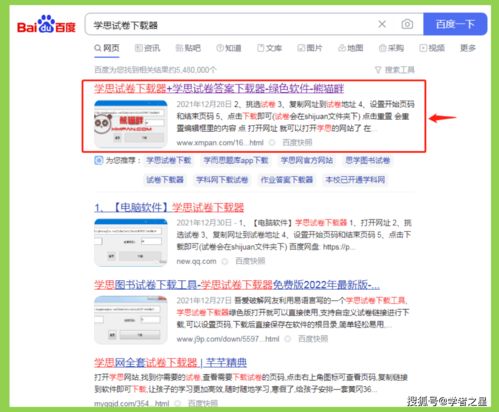Click the 作业答案下载器 suggestion tag
Viewport: 499px width, 412px height.
[286, 180]
